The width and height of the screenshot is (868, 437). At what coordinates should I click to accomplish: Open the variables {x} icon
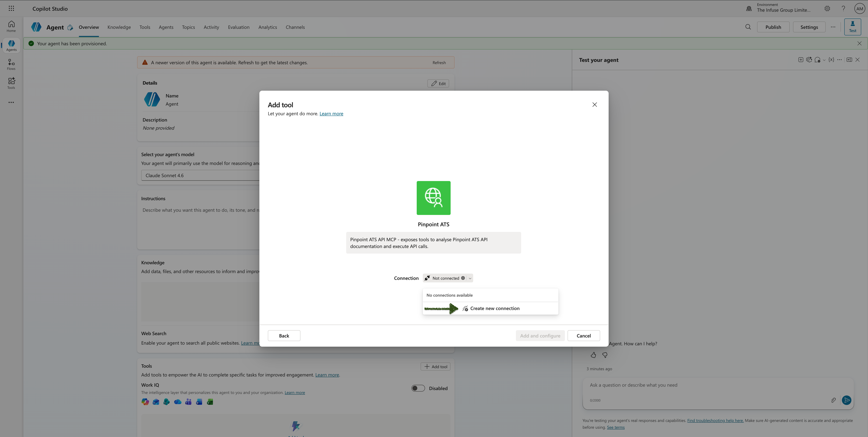pos(831,60)
